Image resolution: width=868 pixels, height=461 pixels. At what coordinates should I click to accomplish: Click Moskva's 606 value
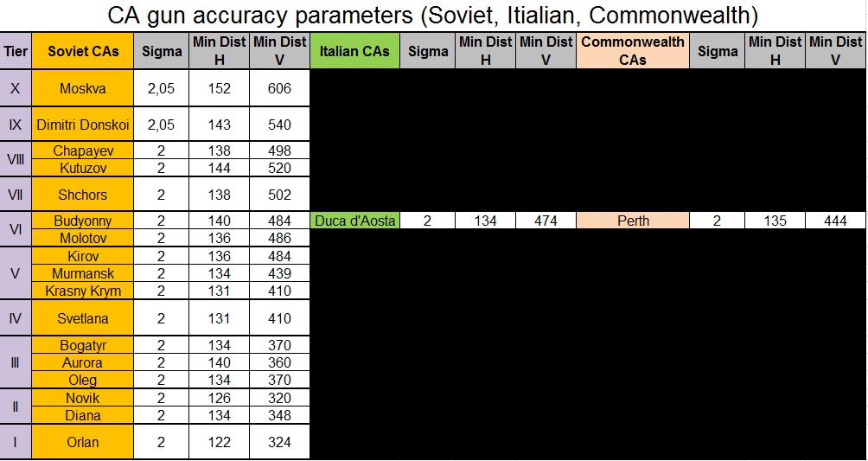tap(279, 88)
